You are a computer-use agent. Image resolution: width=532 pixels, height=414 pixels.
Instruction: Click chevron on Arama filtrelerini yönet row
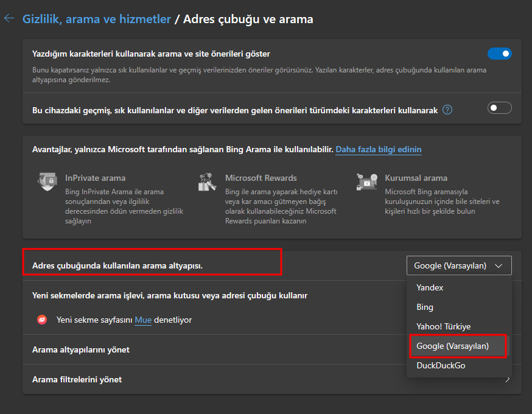507,379
